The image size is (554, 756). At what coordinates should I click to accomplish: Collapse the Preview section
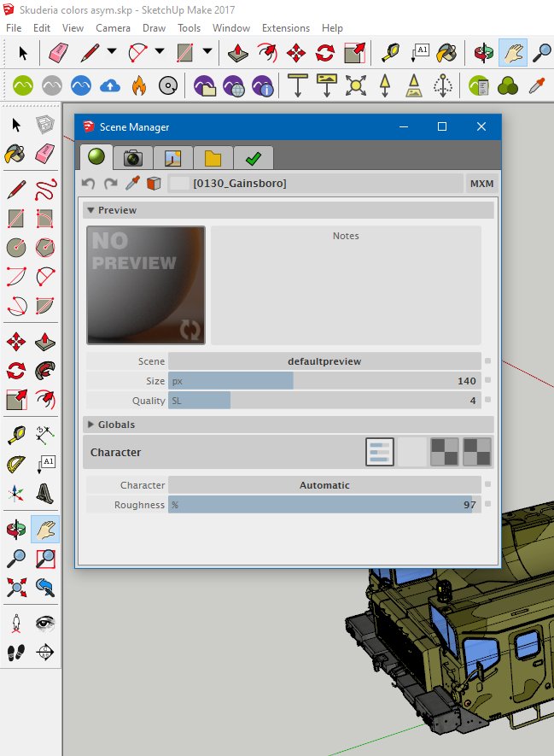click(x=91, y=210)
